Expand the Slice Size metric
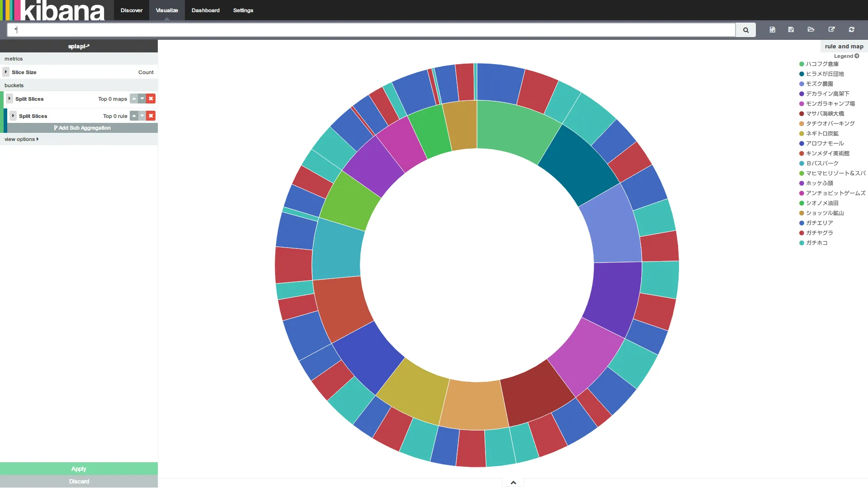Image resolution: width=868 pixels, height=488 pixels. pos(6,72)
